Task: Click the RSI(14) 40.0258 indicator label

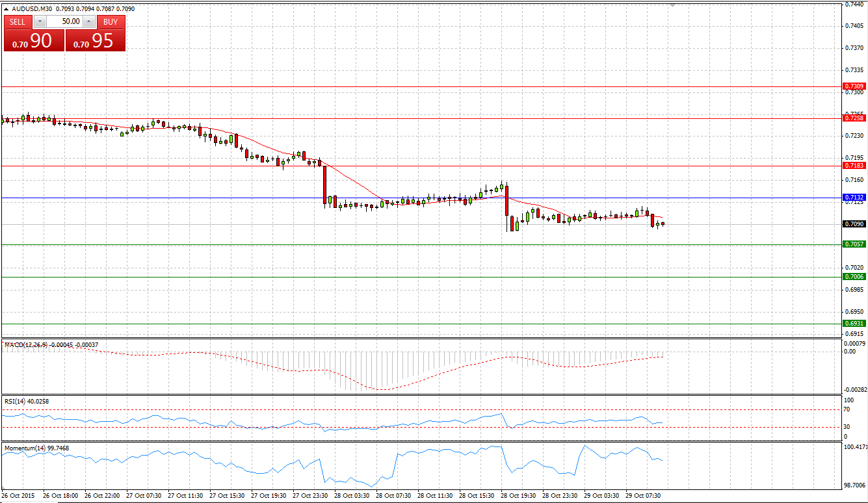Action: pyautogui.click(x=27, y=402)
